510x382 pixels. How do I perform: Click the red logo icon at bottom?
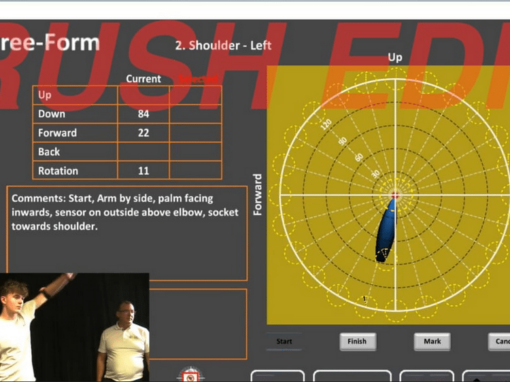tap(190, 375)
